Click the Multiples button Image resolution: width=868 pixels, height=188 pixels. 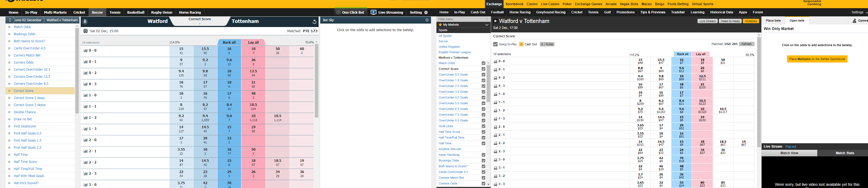pyautogui.click(x=751, y=21)
